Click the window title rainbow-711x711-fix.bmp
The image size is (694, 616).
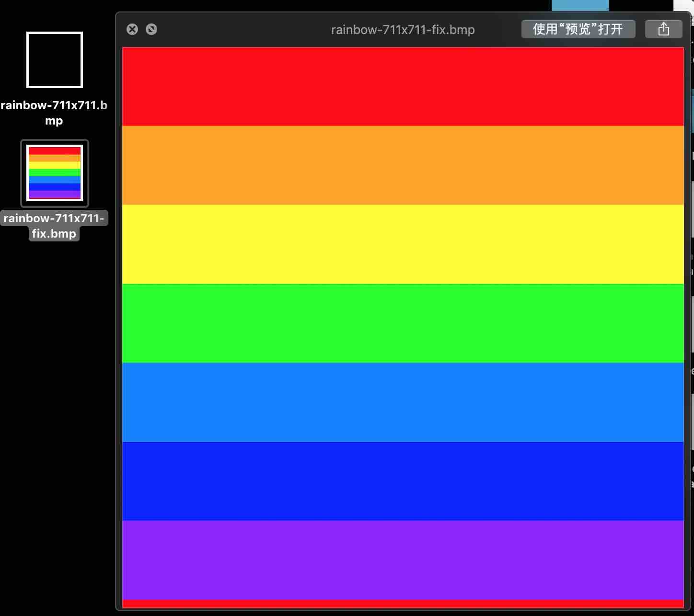(x=403, y=29)
